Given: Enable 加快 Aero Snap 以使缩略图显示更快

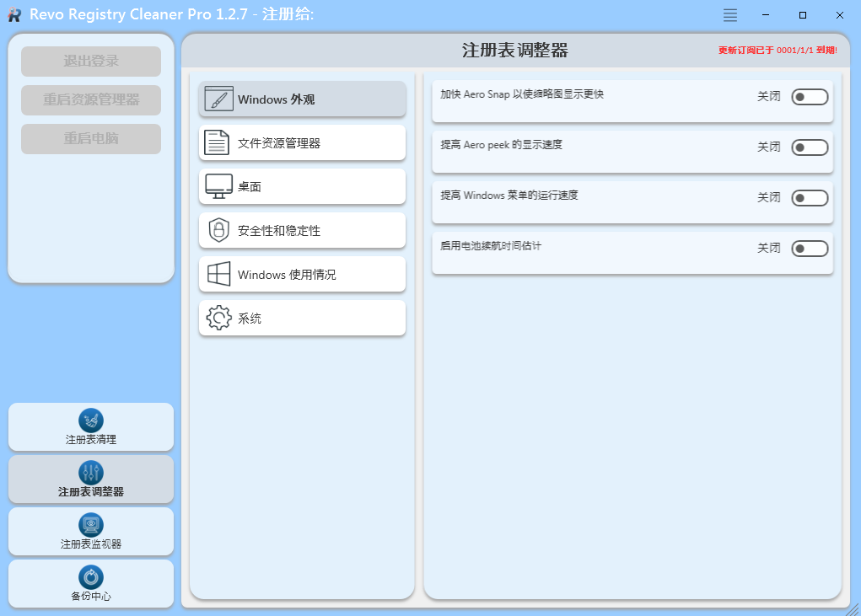Looking at the screenshot, I should coord(809,96).
